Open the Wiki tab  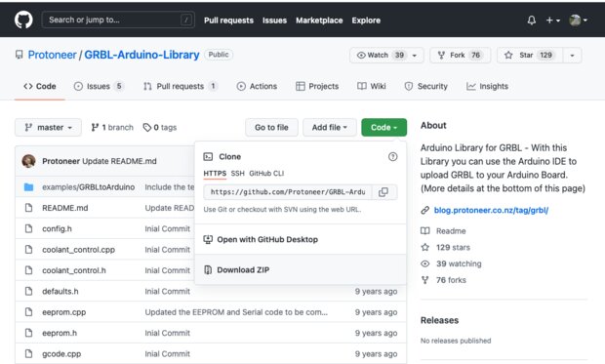pos(372,86)
